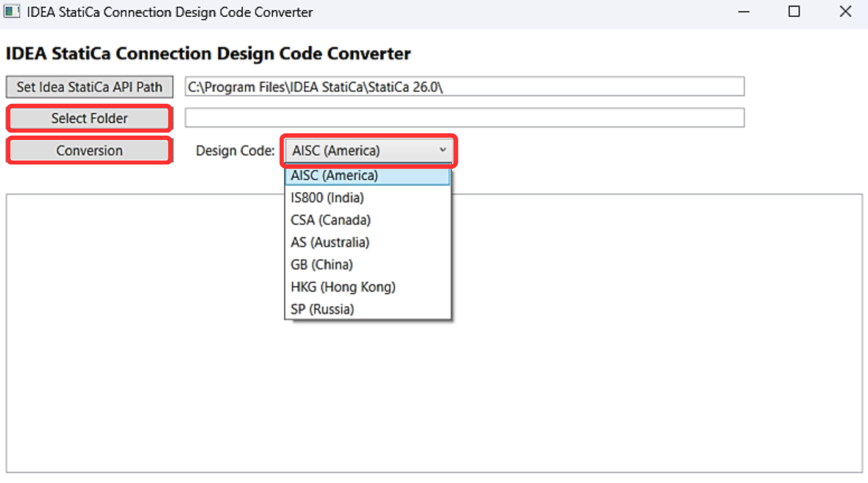The image size is (868, 483).
Task: Minimize the Code Converter window
Action: 744,12
